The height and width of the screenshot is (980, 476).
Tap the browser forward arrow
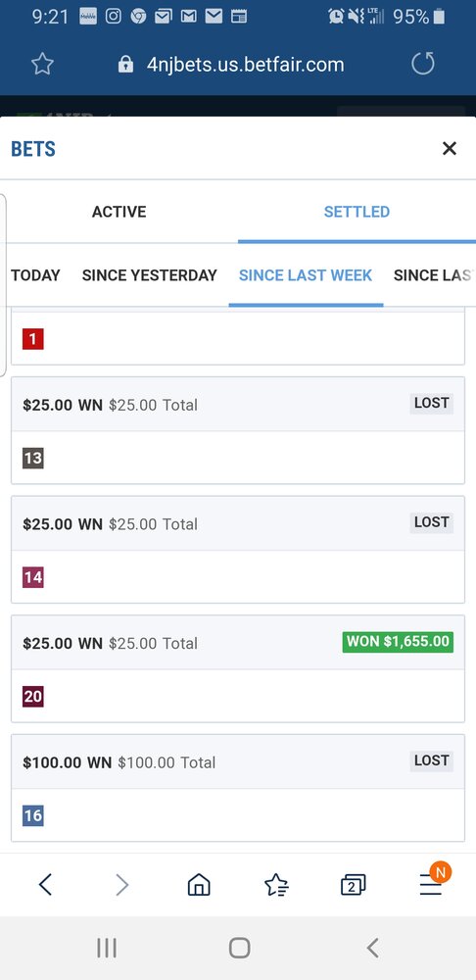coord(122,884)
